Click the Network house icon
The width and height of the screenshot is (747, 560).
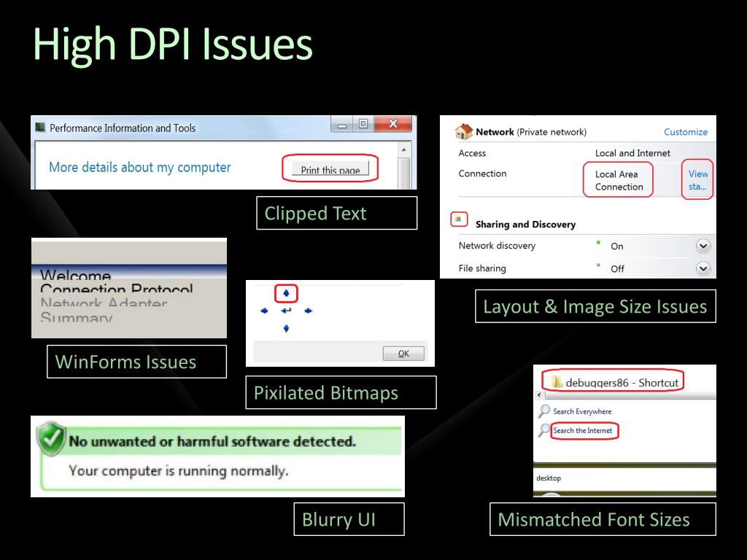(463, 131)
